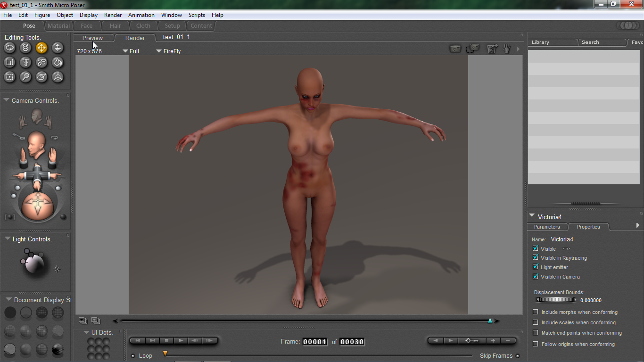Activate the Translate/Pull tool
The image size is (644, 362).
[41, 47]
